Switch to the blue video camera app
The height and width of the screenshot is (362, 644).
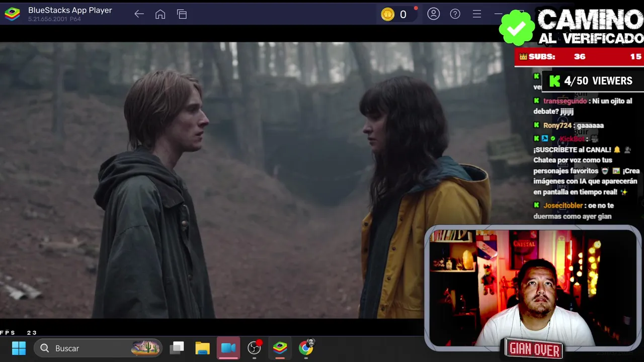[x=228, y=348]
